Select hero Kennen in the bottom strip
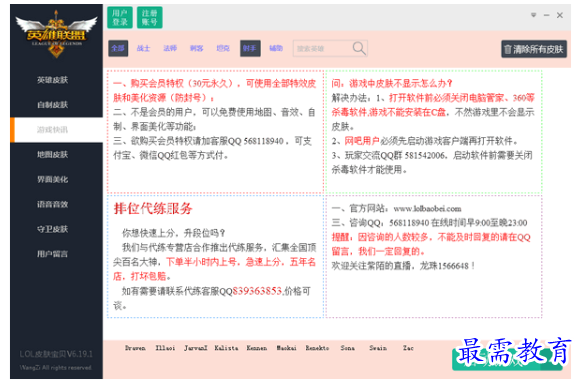 coord(257,348)
